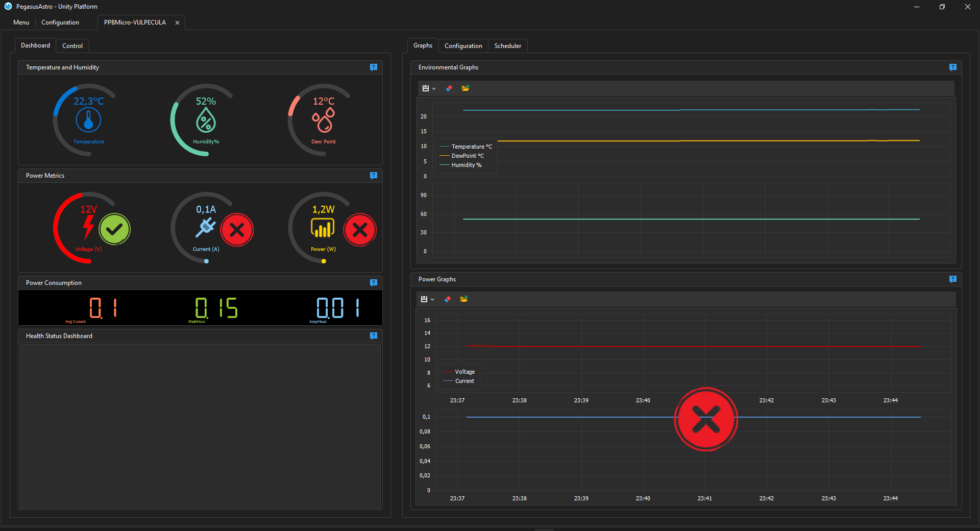The image size is (980, 531).
Task: Open help for Health Status Dashboard
Action: [x=374, y=336]
